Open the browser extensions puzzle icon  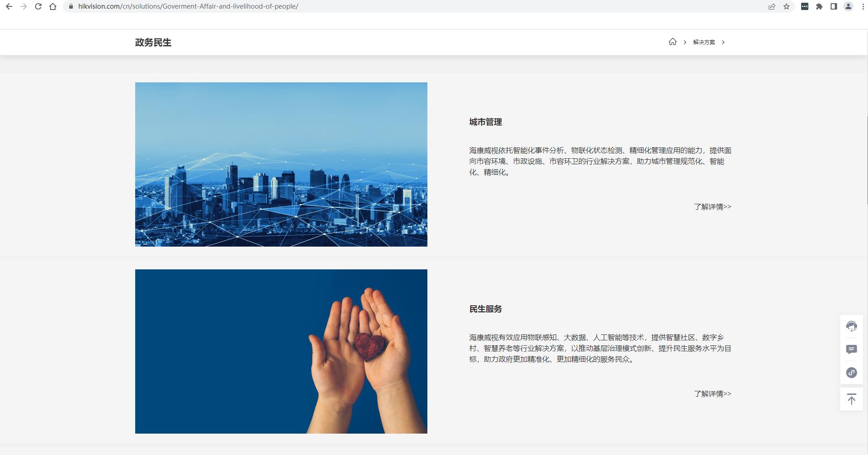pos(818,6)
